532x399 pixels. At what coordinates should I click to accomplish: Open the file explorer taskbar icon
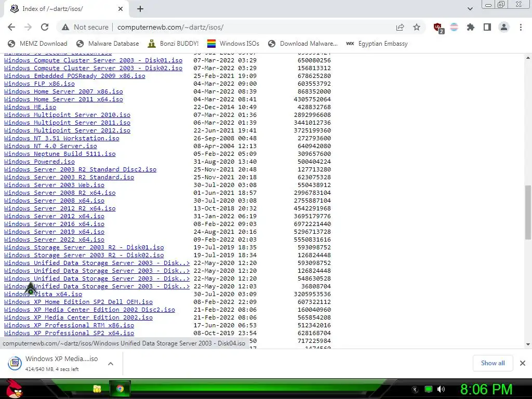pos(97,389)
